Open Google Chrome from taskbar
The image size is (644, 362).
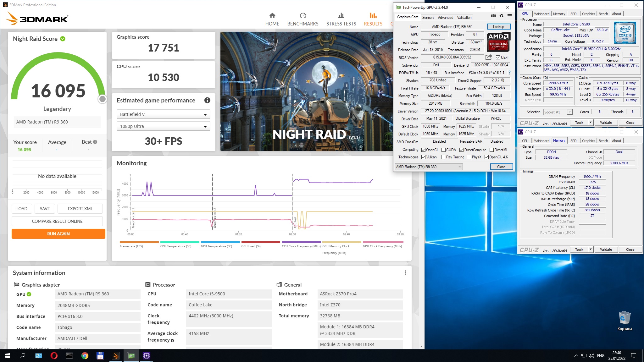click(85, 356)
